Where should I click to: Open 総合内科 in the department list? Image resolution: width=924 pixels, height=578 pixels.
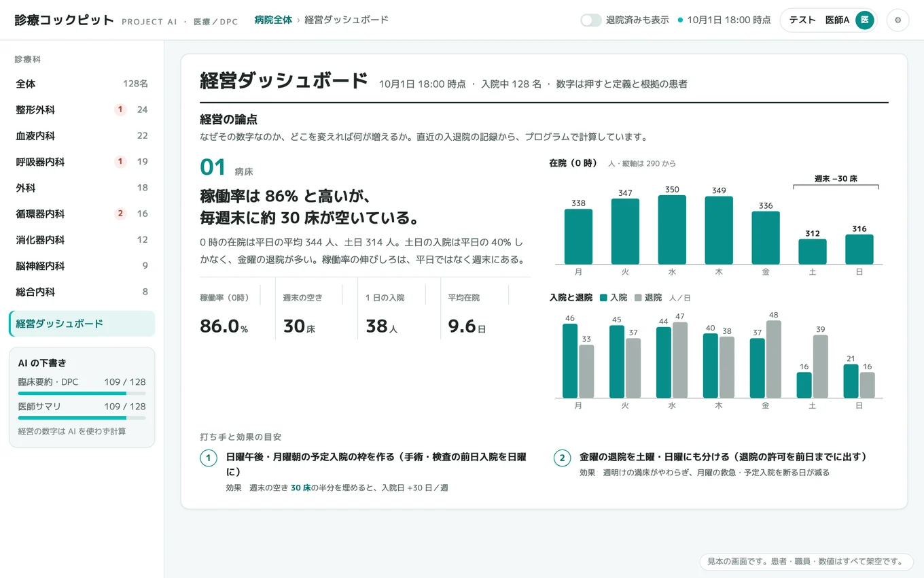click(82, 292)
